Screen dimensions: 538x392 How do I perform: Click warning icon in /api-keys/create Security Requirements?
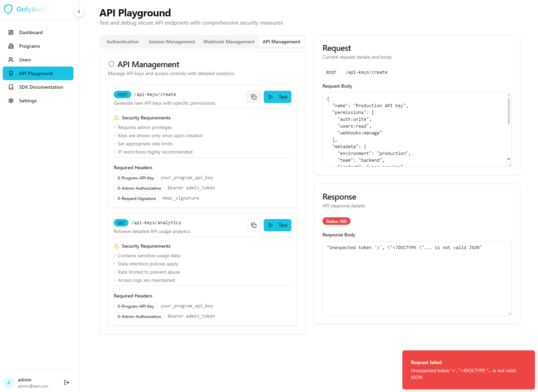coord(116,118)
